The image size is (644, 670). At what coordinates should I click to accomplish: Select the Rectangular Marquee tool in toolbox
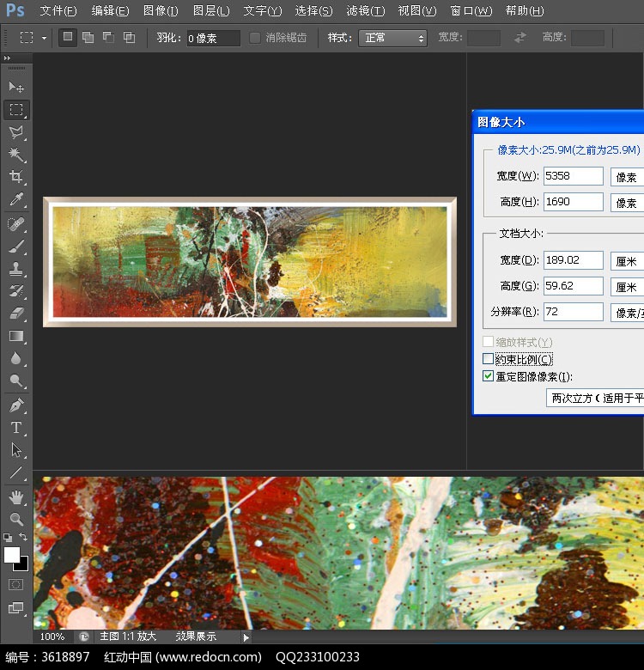[16, 110]
